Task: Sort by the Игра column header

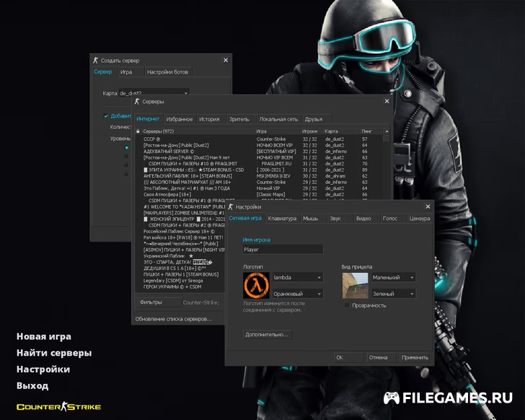Action: click(278, 131)
